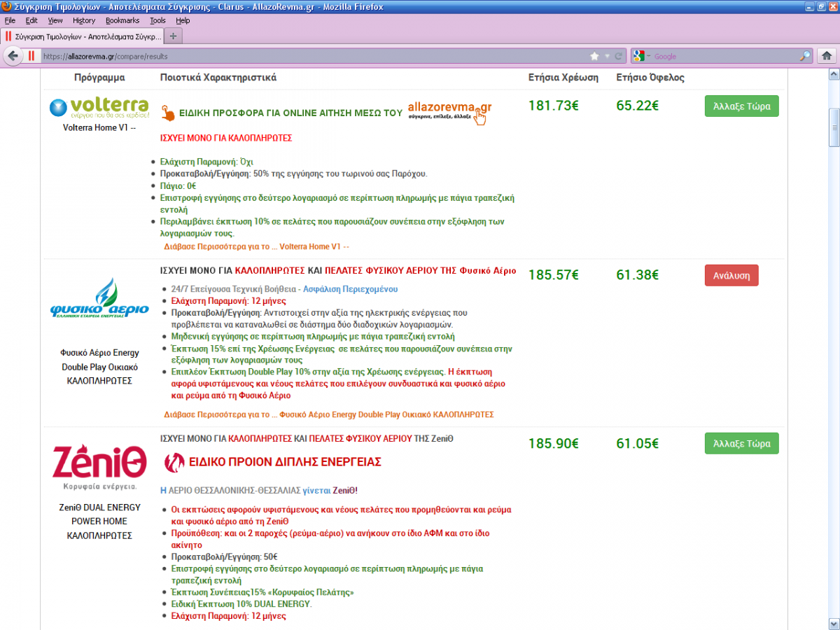Open the Edit menu

pyautogui.click(x=31, y=20)
